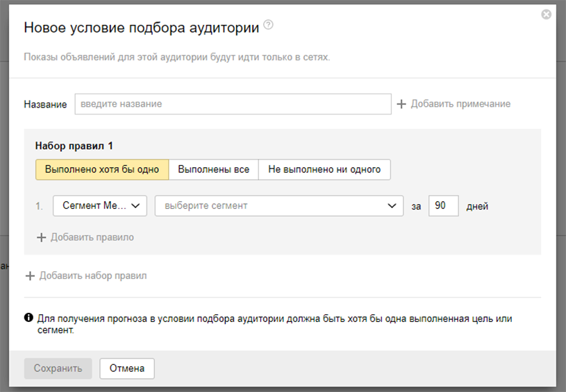566x392 pixels.
Task: Click the info icon beside the forecast notice
Action: point(28,318)
